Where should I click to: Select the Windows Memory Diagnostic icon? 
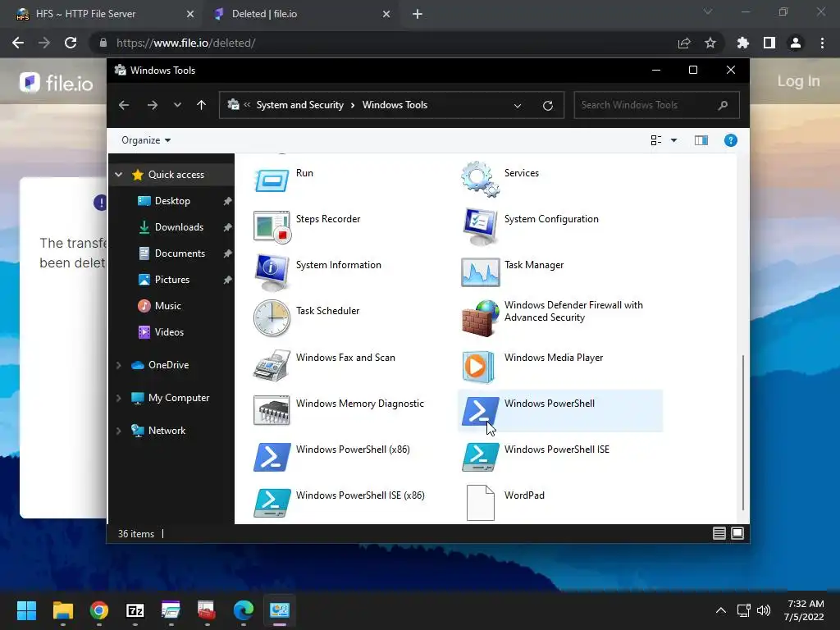tap(272, 410)
